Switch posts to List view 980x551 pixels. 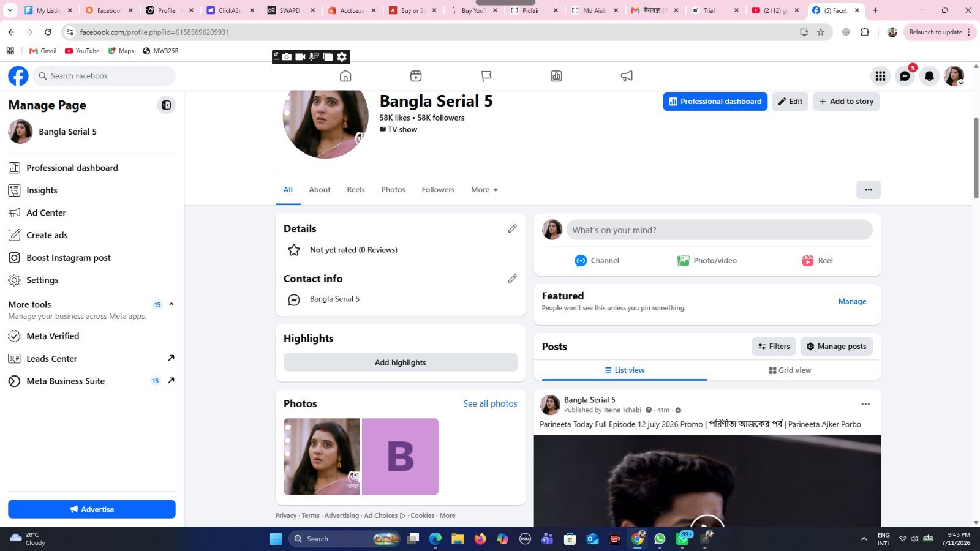pos(625,370)
